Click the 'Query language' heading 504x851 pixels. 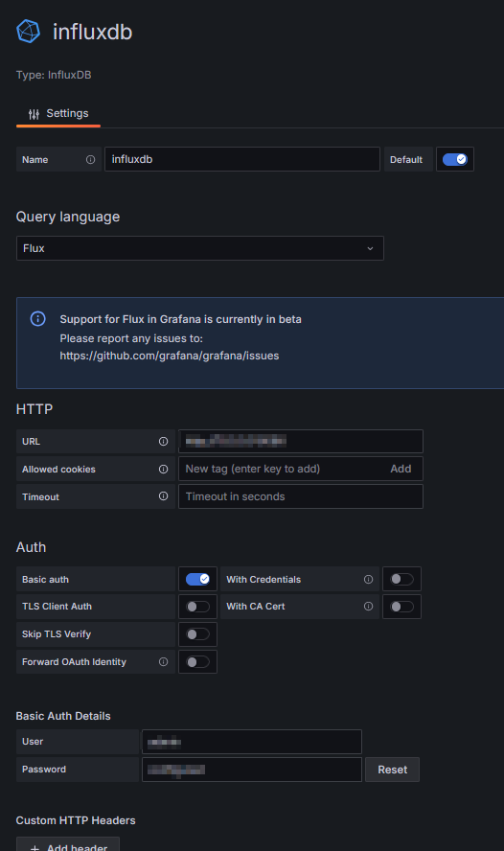click(68, 217)
